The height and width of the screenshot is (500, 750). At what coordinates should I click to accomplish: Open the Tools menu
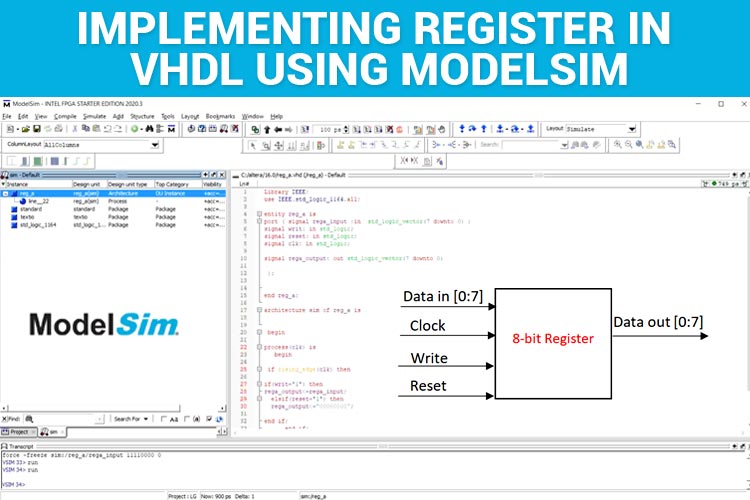click(x=168, y=116)
